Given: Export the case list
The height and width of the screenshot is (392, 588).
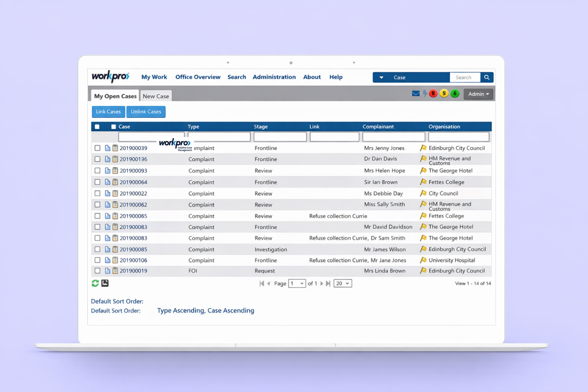Looking at the screenshot, I should pyautogui.click(x=104, y=283).
